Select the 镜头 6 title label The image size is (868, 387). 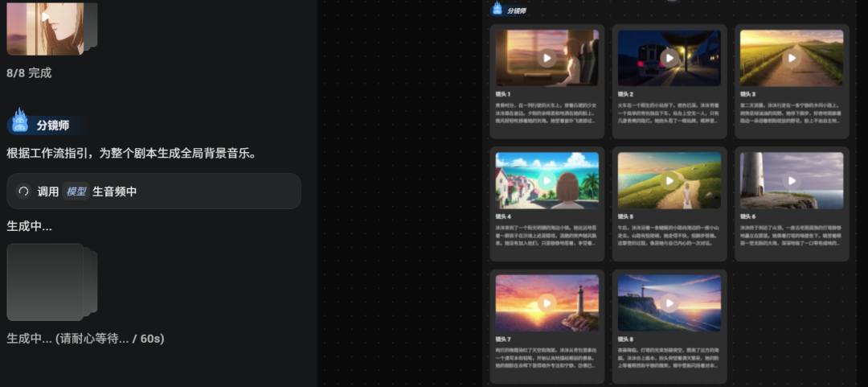(748, 216)
